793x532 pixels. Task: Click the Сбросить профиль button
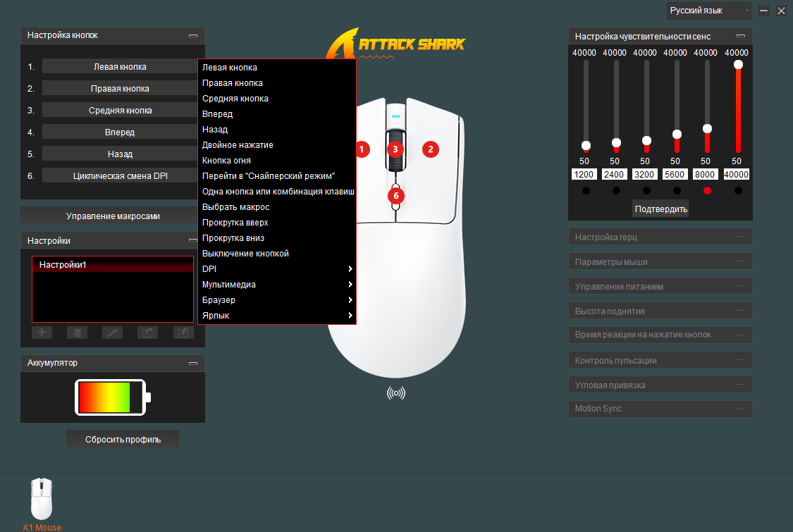click(123, 440)
